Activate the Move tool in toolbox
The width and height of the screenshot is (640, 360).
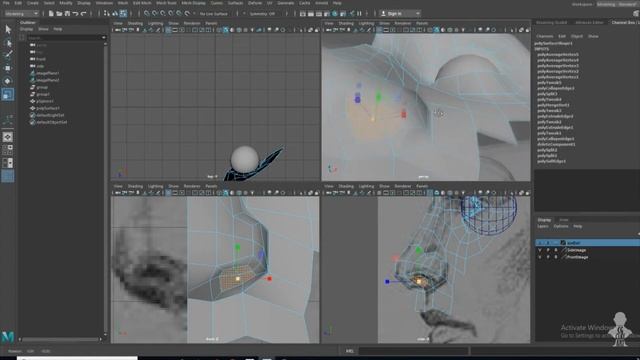click(x=8, y=68)
